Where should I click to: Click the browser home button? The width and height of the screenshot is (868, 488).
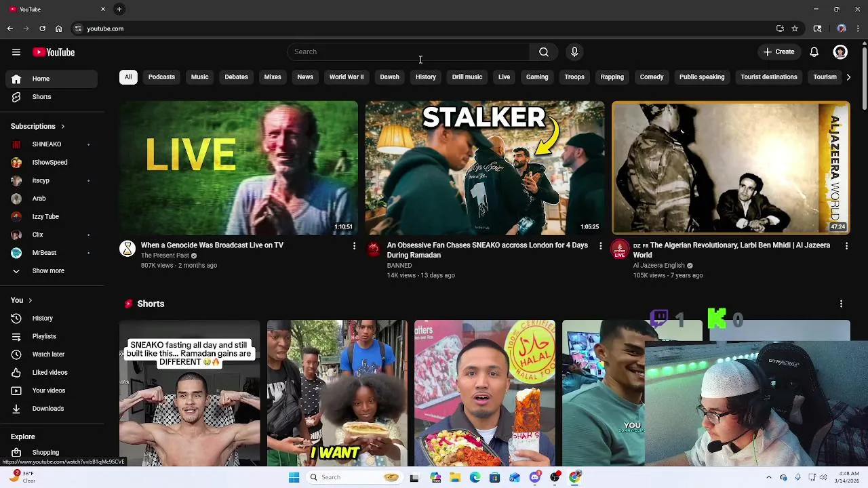pyautogui.click(x=58, y=28)
